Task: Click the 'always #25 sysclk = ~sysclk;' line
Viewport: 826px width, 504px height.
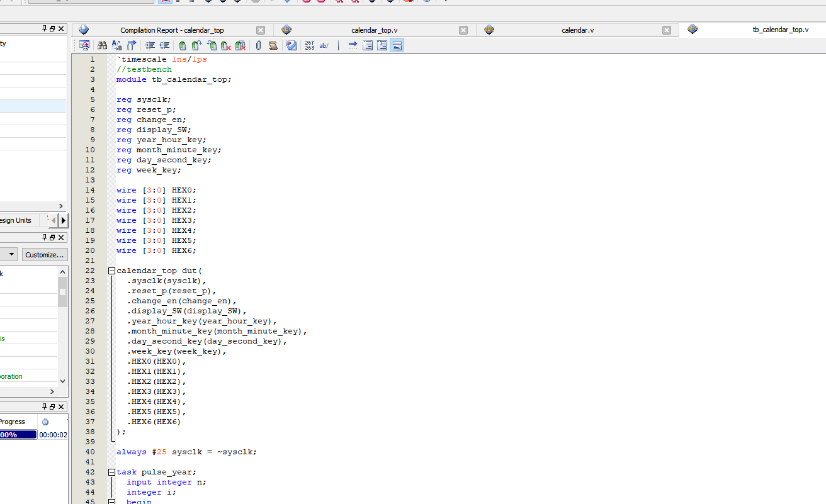Action: tap(186, 452)
